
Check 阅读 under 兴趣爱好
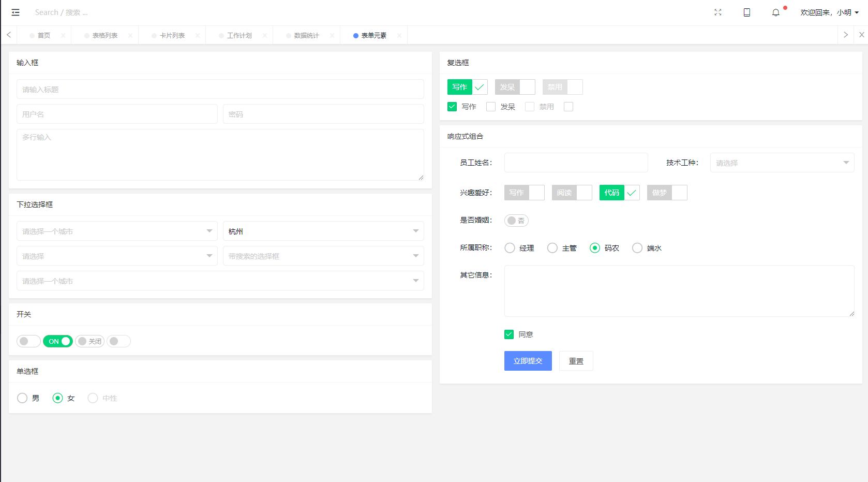(x=572, y=193)
